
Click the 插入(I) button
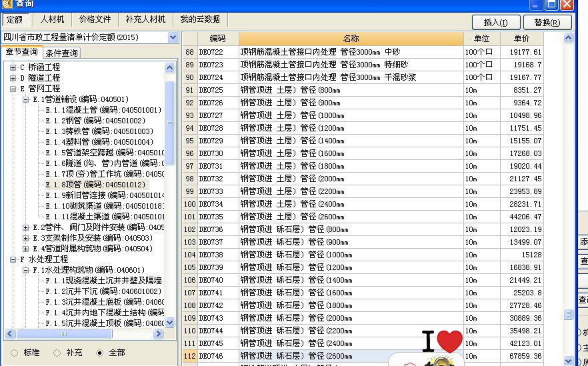(x=496, y=23)
